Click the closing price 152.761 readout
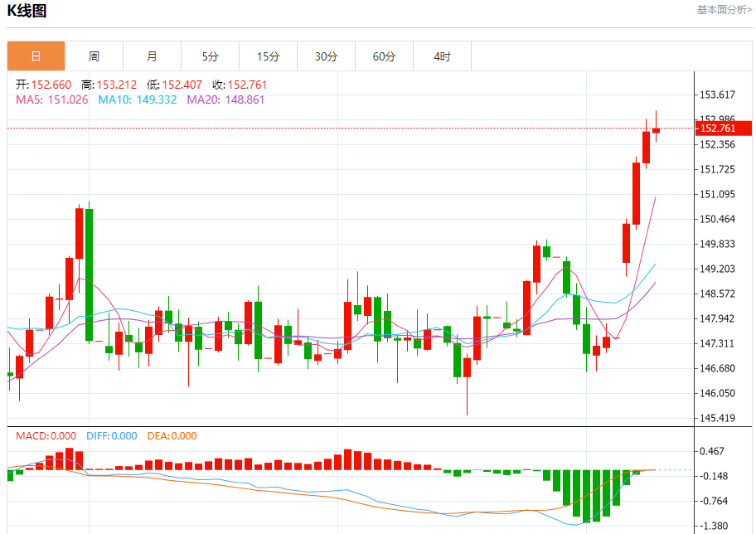 pos(247,85)
